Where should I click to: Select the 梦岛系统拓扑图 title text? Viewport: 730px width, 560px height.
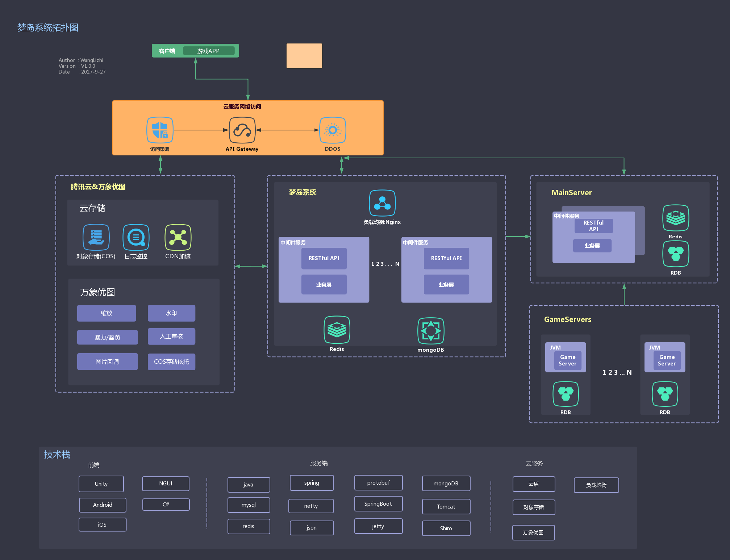pos(48,28)
